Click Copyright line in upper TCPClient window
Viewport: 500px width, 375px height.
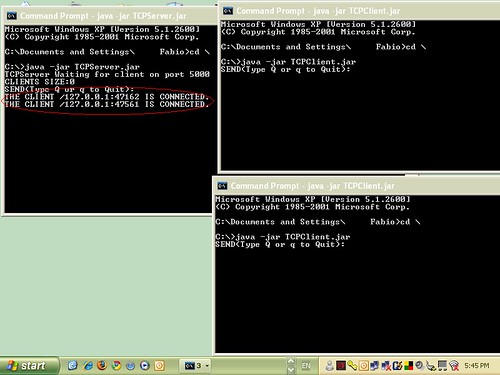coord(318,32)
